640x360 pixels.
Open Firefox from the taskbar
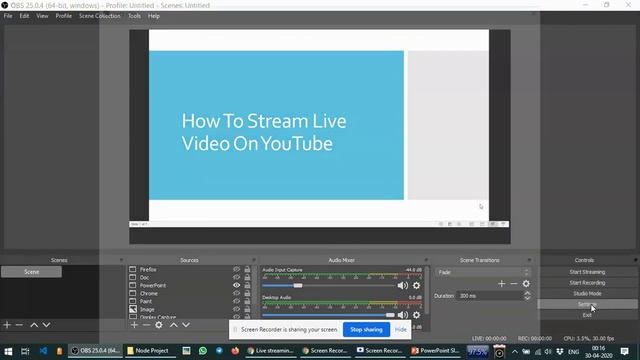click(235, 351)
